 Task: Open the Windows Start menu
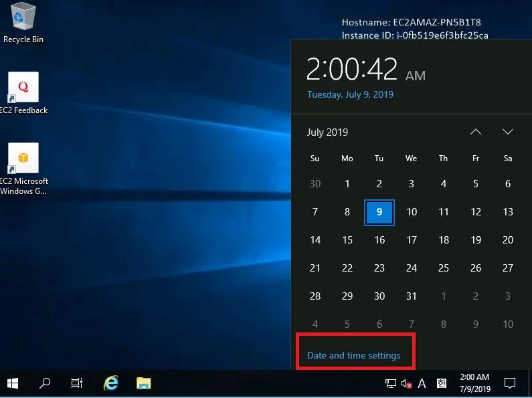13,383
